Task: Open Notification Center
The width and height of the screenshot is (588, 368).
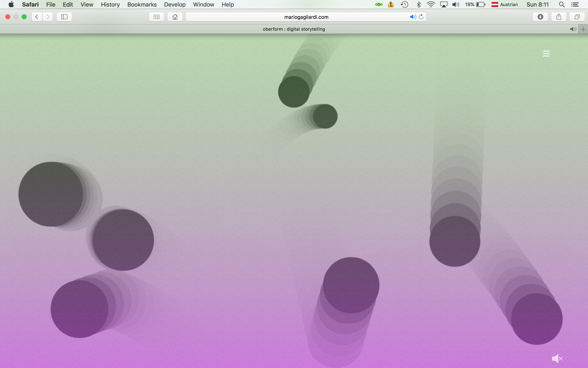Action: (x=575, y=4)
